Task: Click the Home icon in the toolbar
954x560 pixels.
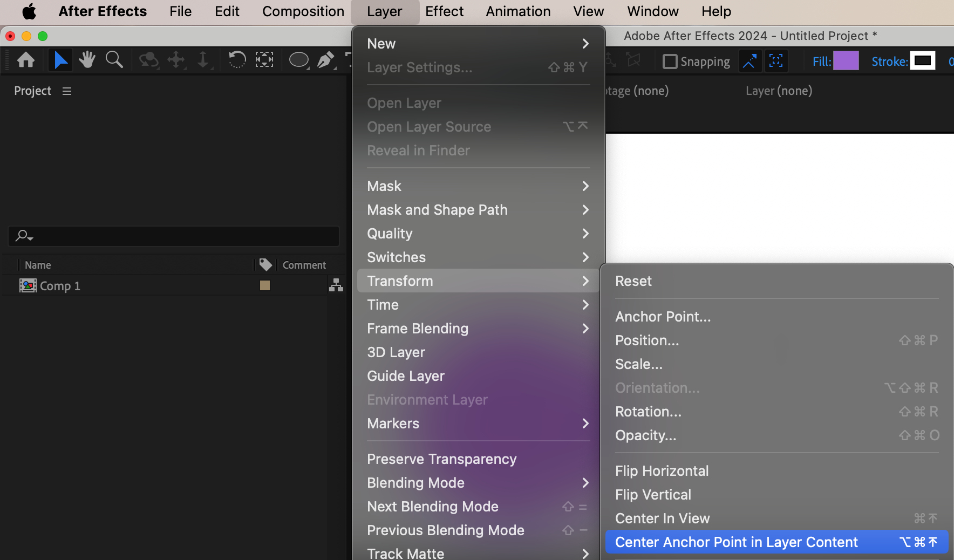Action: pos(26,59)
